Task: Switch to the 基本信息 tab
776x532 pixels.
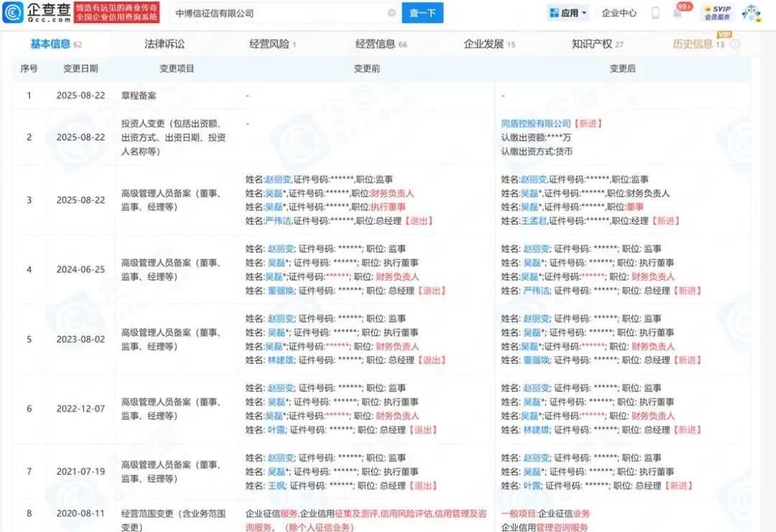Action: pyautogui.click(x=55, y=44)
